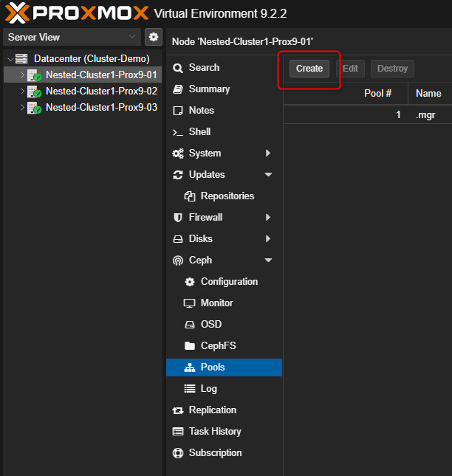452x476 pixels.
Task: Click the Repositories files icon
Action: (190, 196)
